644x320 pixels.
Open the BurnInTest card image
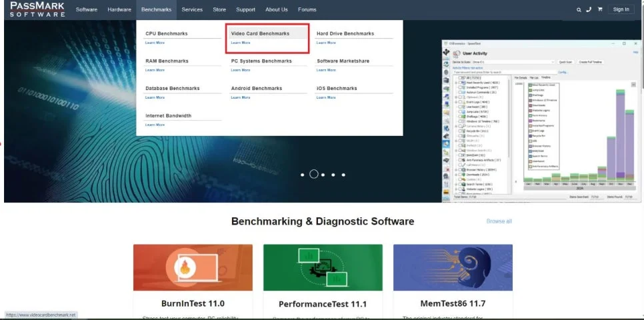tap(193, 267)
